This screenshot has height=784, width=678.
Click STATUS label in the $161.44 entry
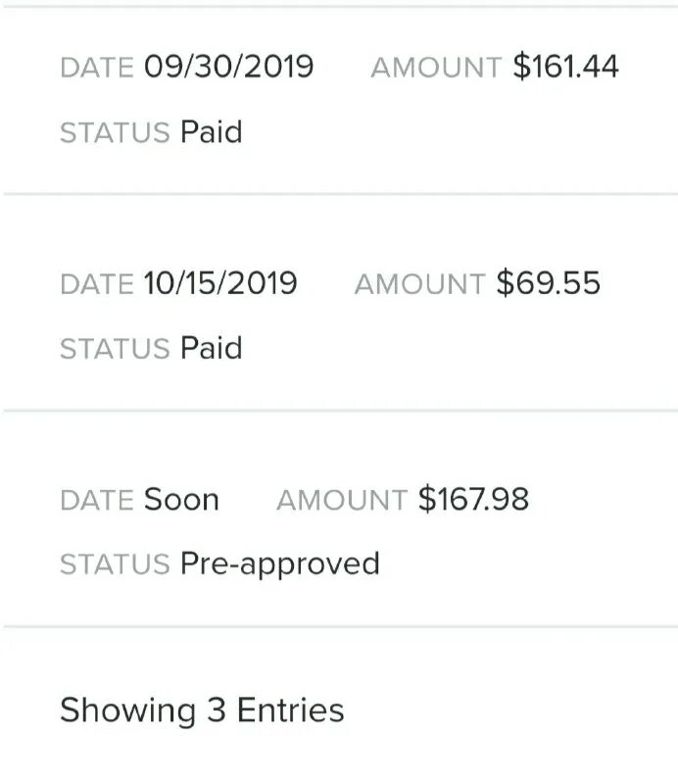115,132
